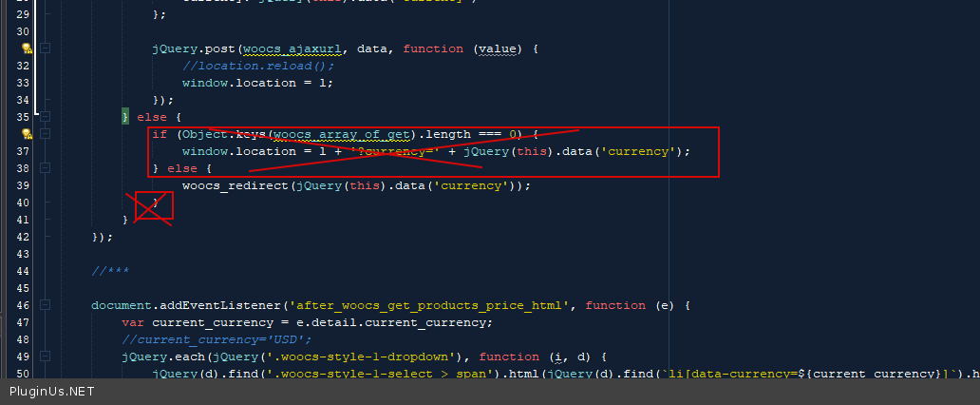Click the //*** comment line
The image size is (980, 405).
[x=110, y=271]
